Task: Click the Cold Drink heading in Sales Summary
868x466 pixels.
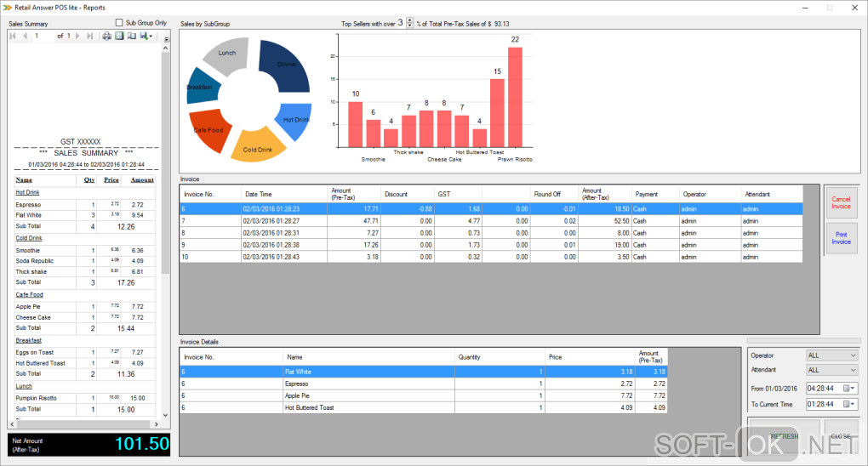Action: click(x=29, y=238)
